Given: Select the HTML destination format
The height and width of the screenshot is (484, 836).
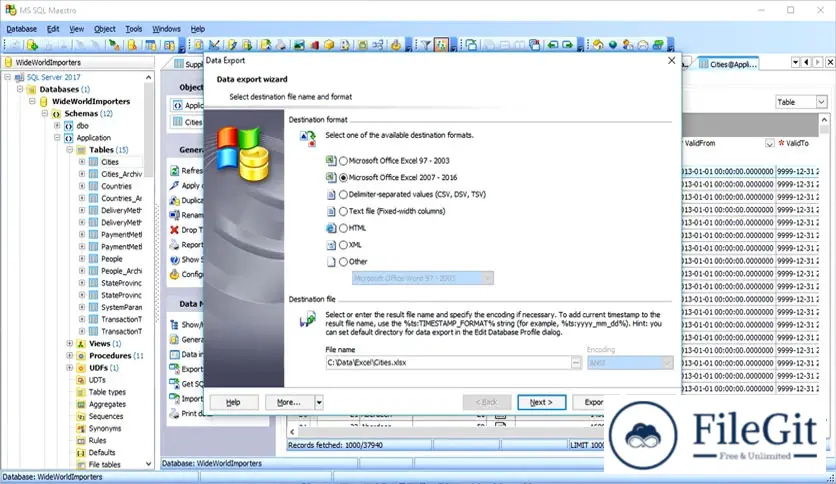Looking at the screenshot, I should [x=343, y=228].
